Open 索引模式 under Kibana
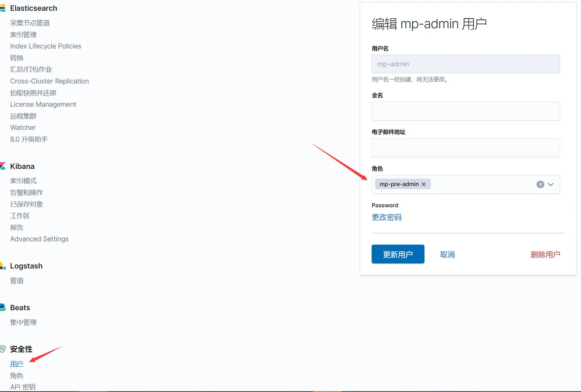Image resolution: width=581 pixels, height=392 pixels. [x=23, y=181]
